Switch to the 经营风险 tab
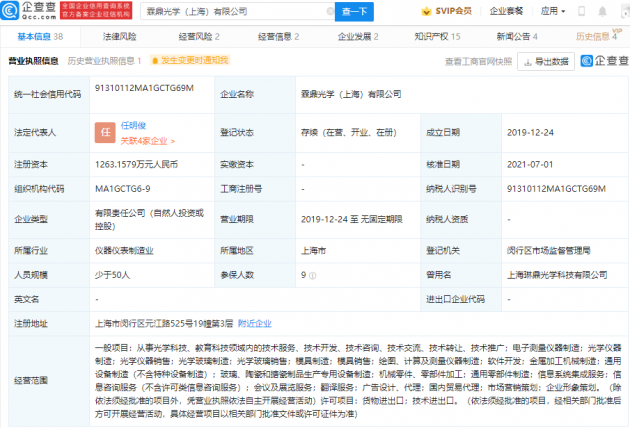 199,37
